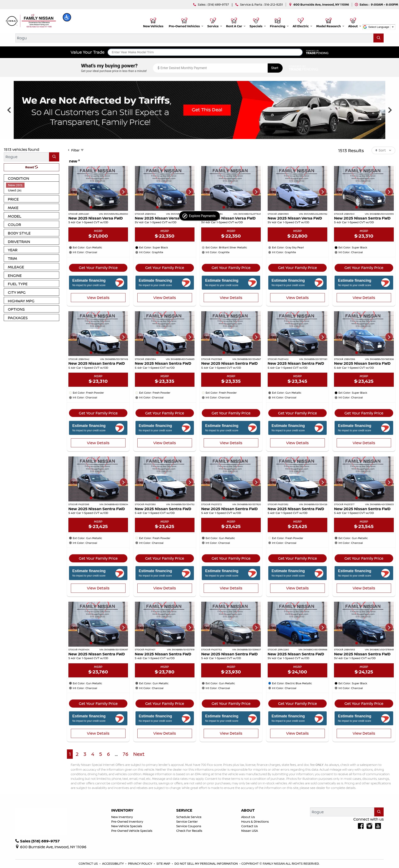Expand the MAKE filter section

pyautogui.click(x=31, y=208)
